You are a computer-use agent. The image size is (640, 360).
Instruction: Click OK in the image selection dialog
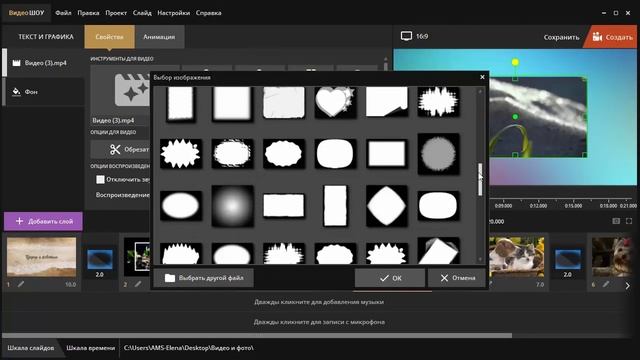(390, 278)
